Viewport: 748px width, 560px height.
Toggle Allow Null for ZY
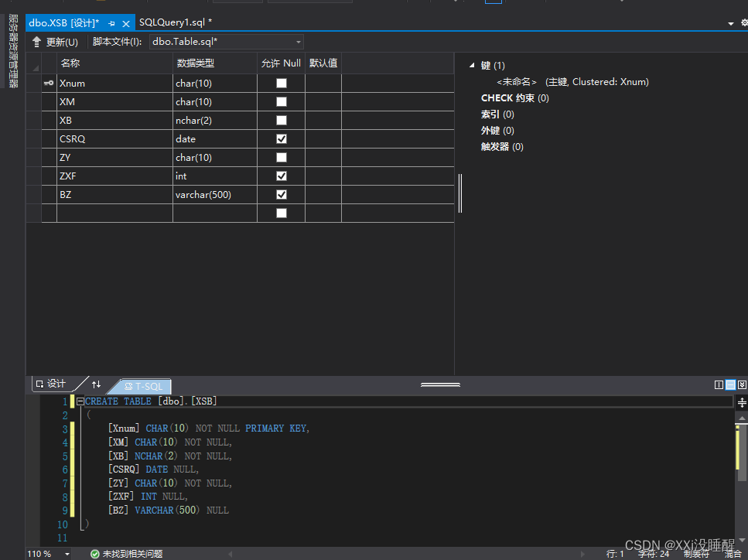282,158
